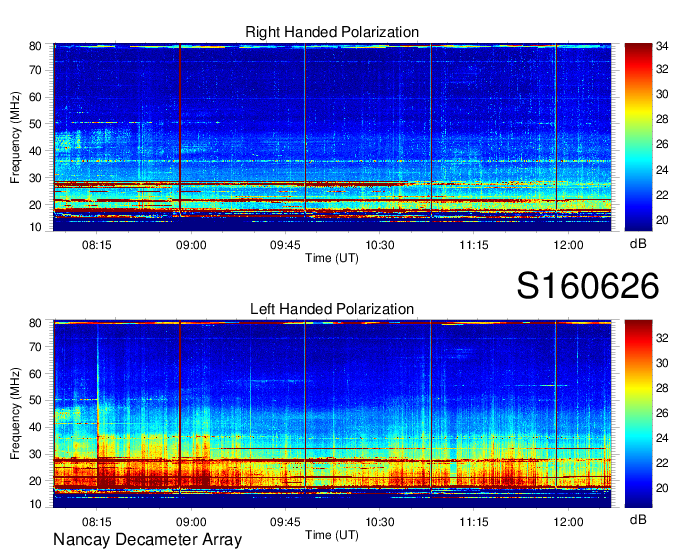Select the S160626 observation label
This screenshot has width=680, height=552.
588,286
